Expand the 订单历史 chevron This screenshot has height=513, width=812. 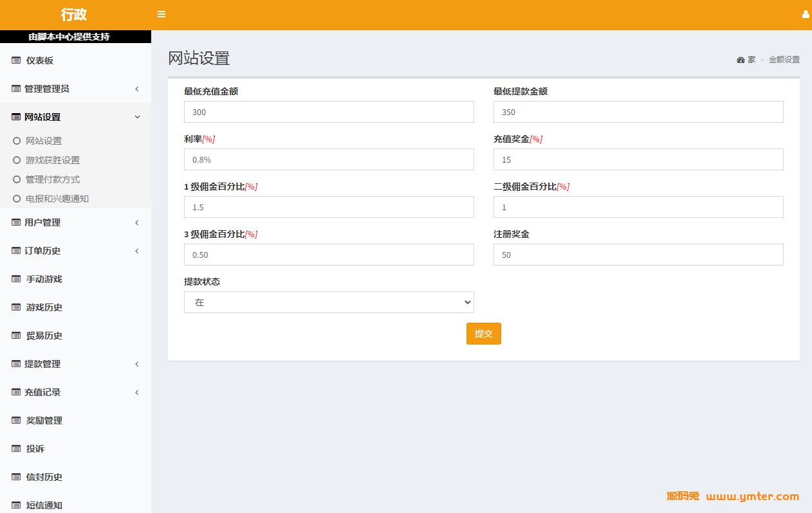point(137,251)
